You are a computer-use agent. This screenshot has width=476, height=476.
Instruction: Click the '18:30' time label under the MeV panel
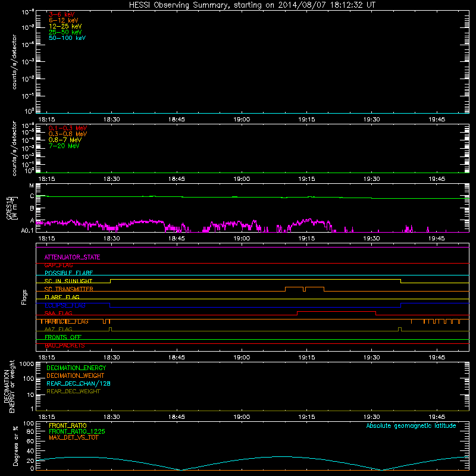click(x=112, y=179)
